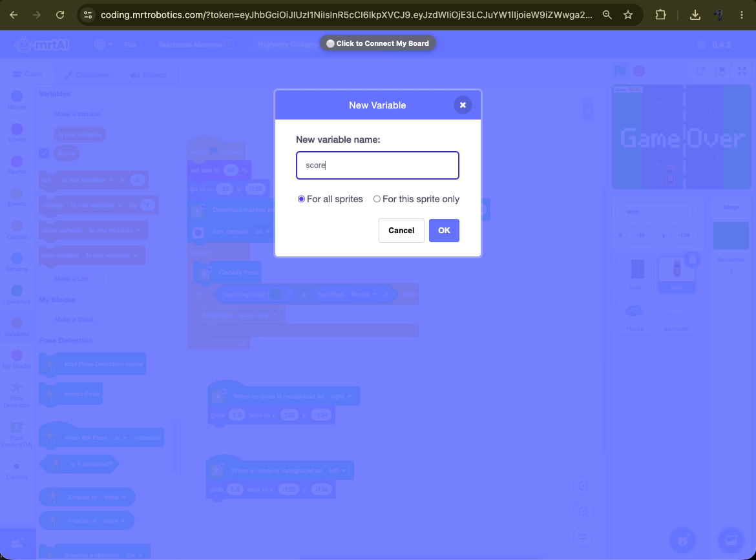Open the browser extensions puzzle icon
Screen dimensions: 756x560
[660, 15]
